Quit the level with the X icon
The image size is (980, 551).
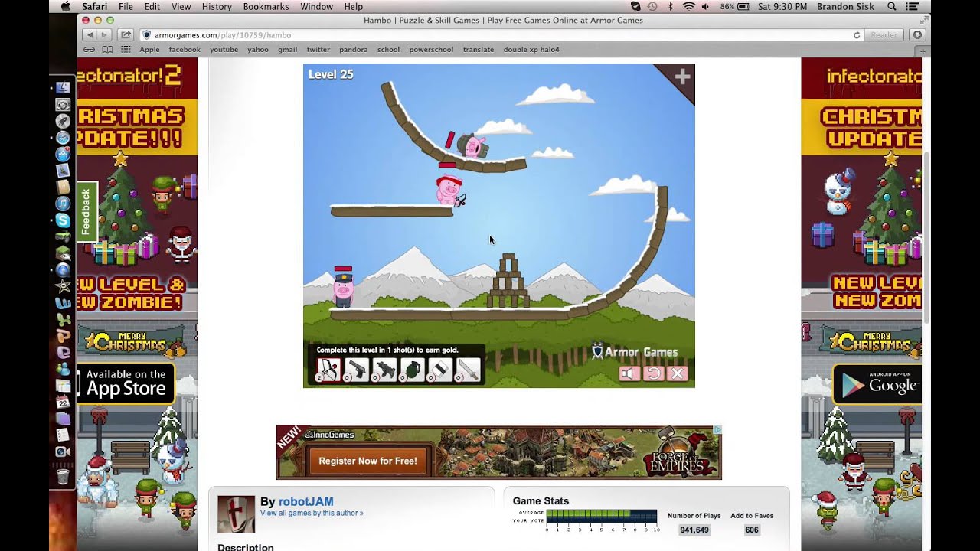[x=677, y=373]
